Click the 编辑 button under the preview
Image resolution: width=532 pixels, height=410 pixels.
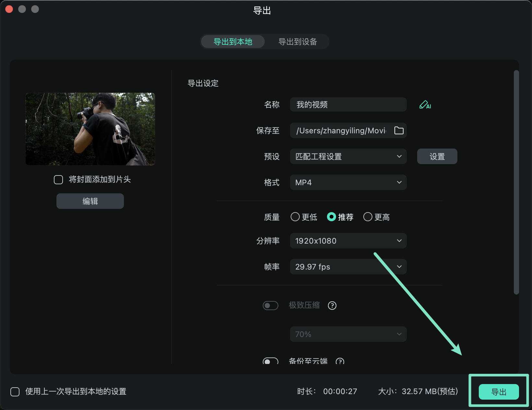(x=90, y=201)
